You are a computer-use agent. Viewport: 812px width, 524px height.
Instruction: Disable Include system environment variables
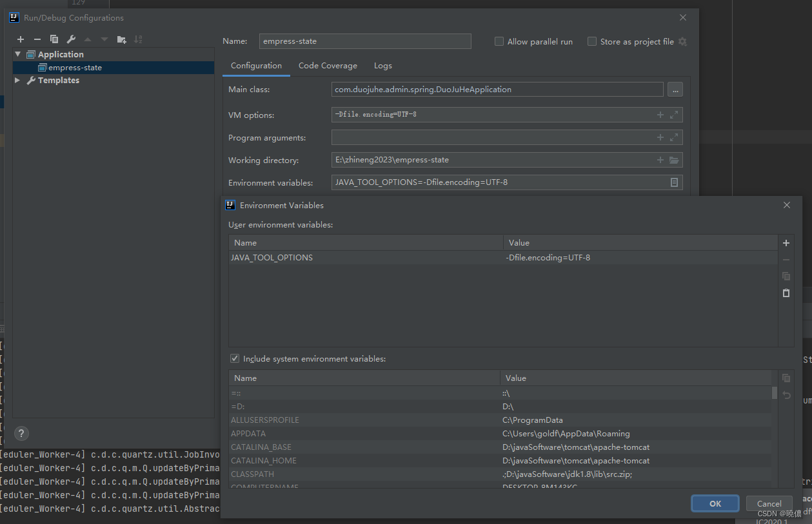coord(235,358)
